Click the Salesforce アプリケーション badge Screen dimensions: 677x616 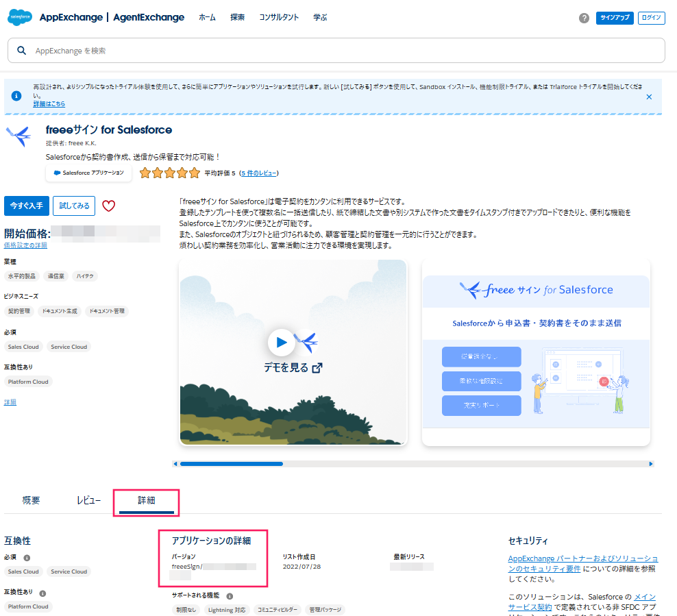88,173
